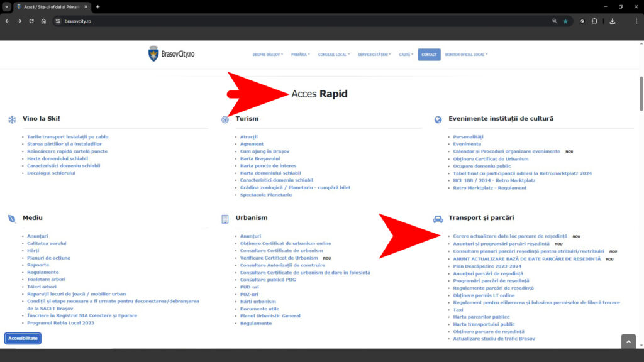The image size is (644, 362).
Task: Click the BrasovCity.ro crest logo
Action: coord(154,54)
